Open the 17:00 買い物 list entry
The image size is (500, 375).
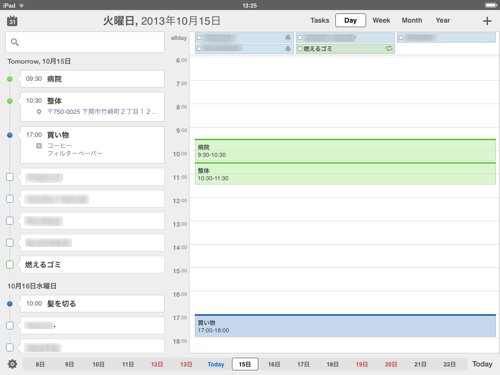tap(92, 145)
